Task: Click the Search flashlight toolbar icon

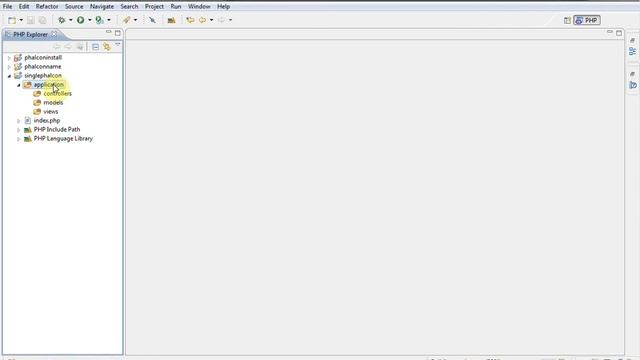Action: click(x=127, y=20)
